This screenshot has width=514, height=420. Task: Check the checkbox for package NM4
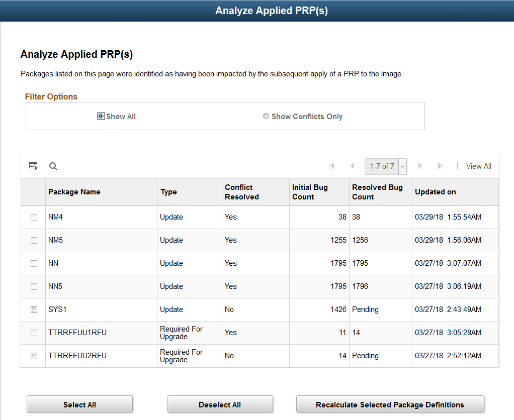click(x=33, y=217)
